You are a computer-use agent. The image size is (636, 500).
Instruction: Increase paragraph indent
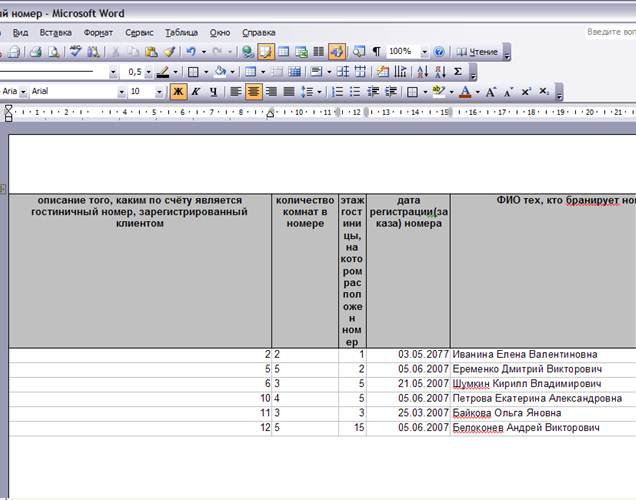(x=391, y=92)
